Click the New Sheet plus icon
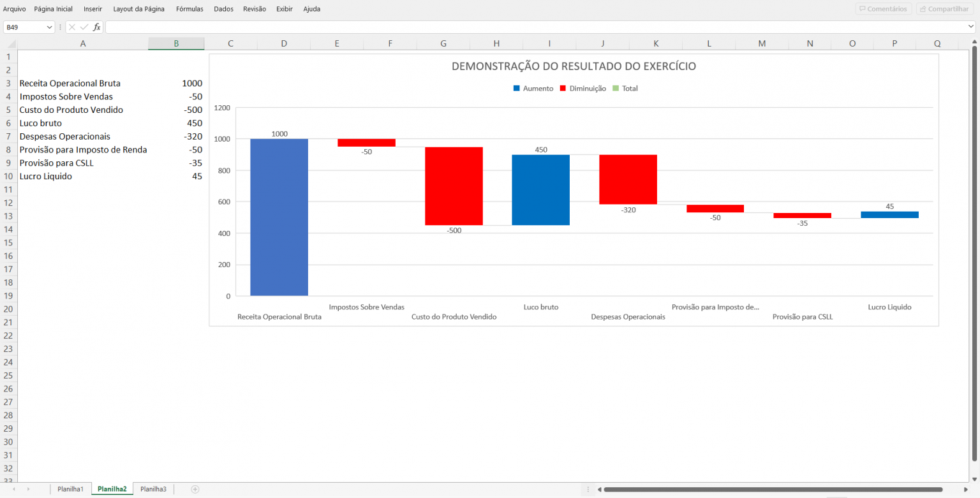The height and width of the screenshot is (498, 980). pos(193,488)
